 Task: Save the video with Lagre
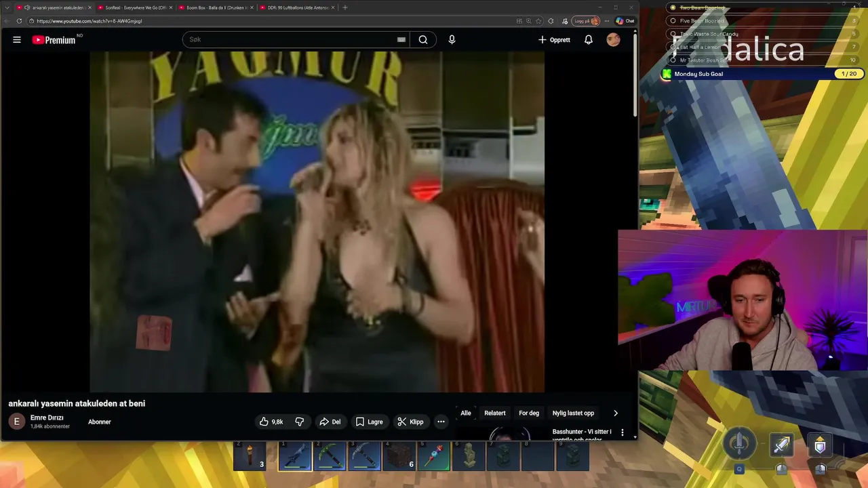pos(370,422)
